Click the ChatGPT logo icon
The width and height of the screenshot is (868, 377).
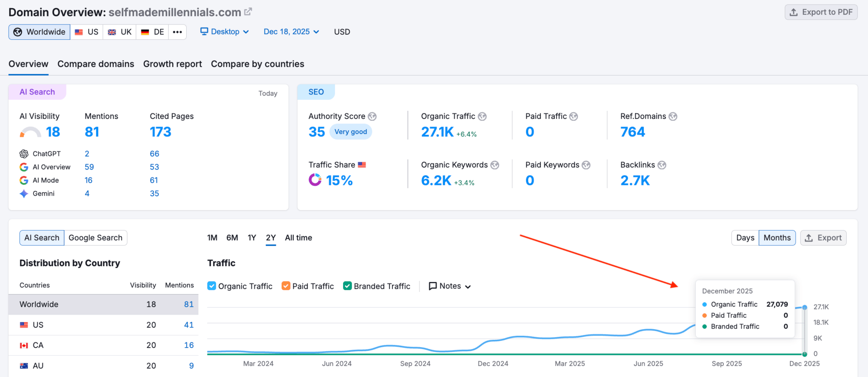pyautogui.click(x=24, y=154)
